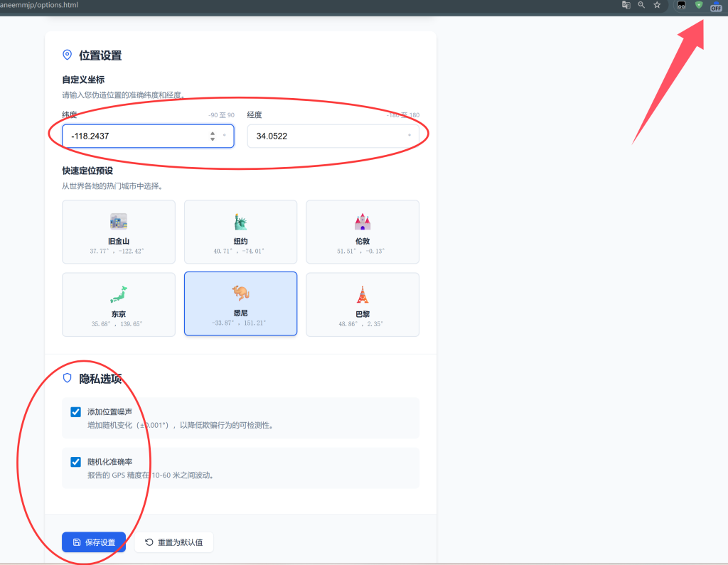Open the translate icon in the browser toolbar
This screenshot has height=565, width=728.
click(x=626, y=5)
